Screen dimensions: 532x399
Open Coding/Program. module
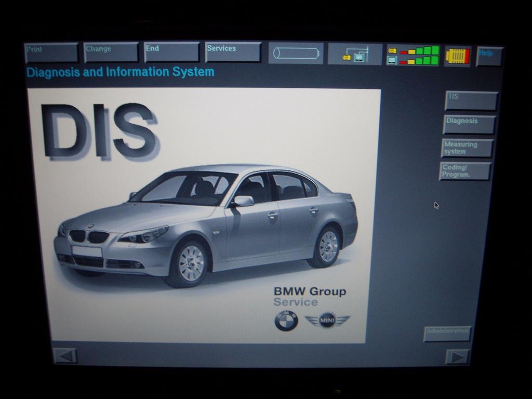[x=465, y=171]
